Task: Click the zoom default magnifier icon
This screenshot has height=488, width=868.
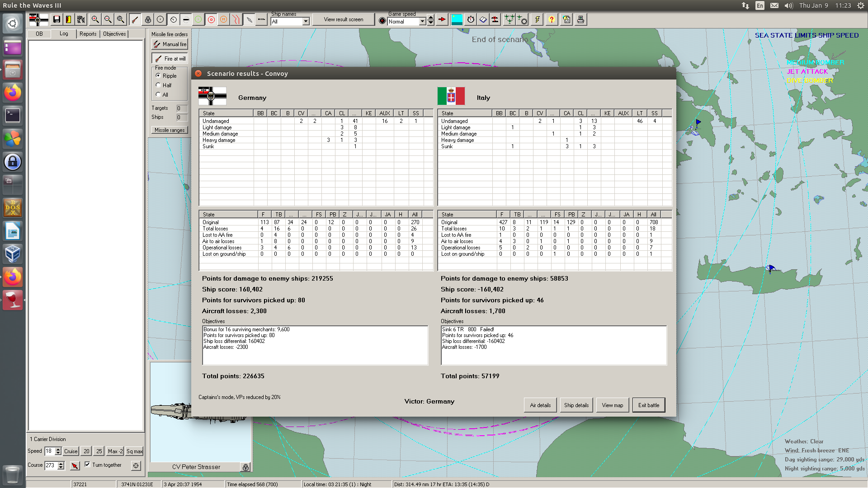Action: 120,19
